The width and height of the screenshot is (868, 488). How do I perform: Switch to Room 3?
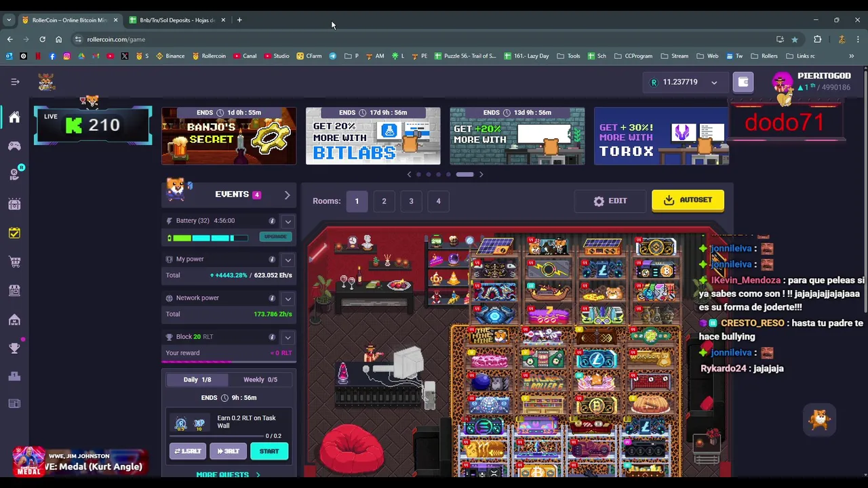[x=411, y=201]
